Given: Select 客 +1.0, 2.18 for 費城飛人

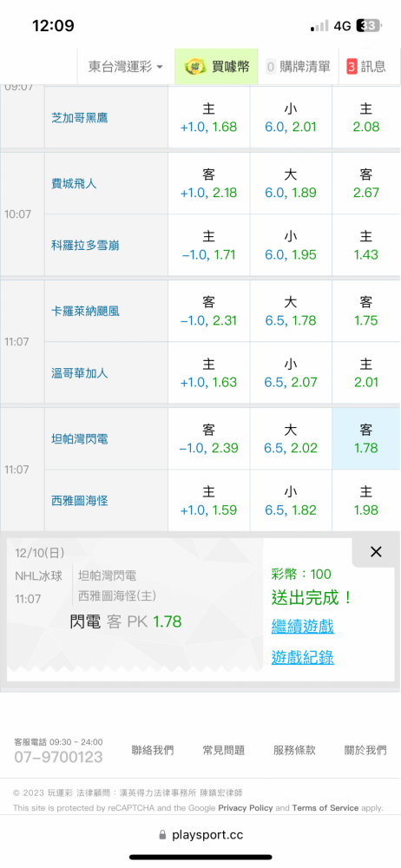Looking at the screenshot, I should click(209, 184).
